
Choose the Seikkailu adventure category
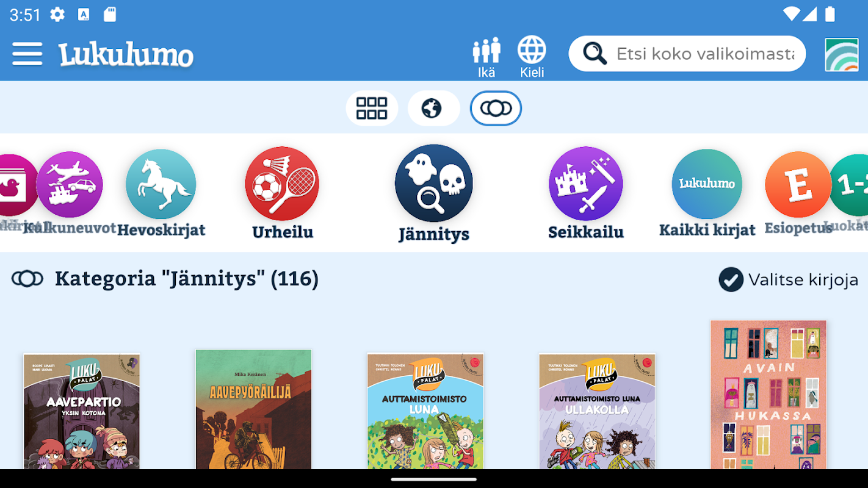click(x=586, y=183)
